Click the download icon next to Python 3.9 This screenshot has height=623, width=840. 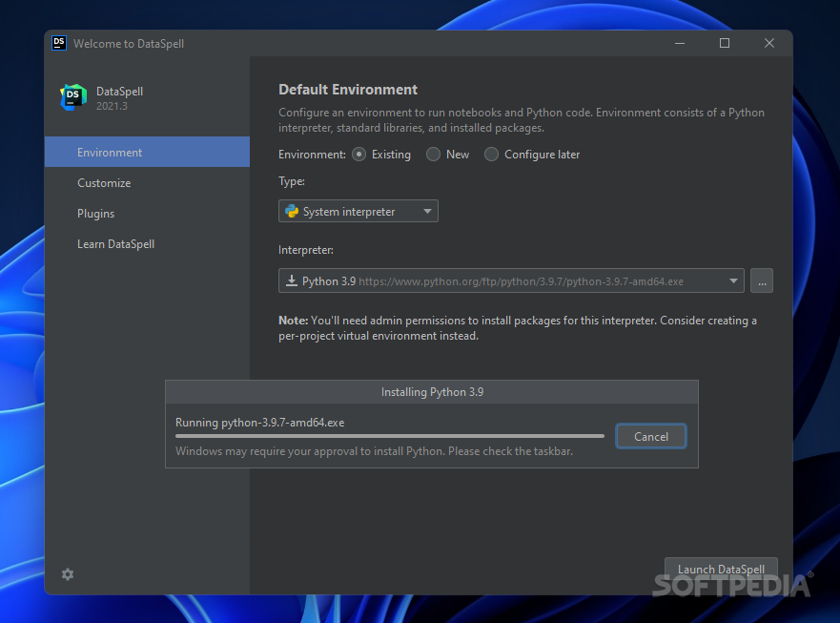pyautogui.click(x=292, y=280)
